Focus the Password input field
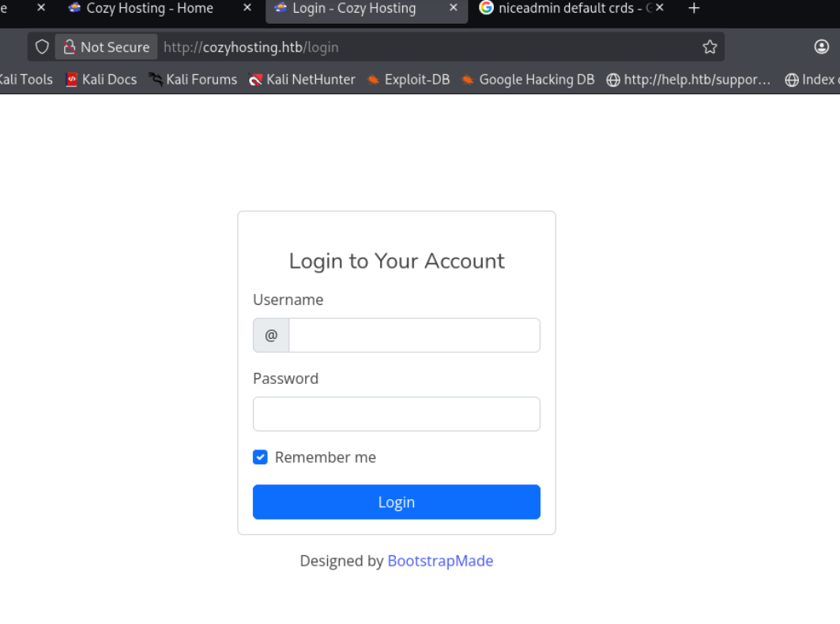Viewport: 840px width, 624px height. pyautogui.click(x=396, y=414)
